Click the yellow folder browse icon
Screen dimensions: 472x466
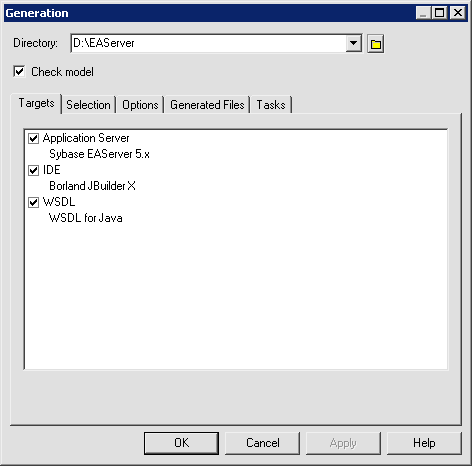pos(376,44)
